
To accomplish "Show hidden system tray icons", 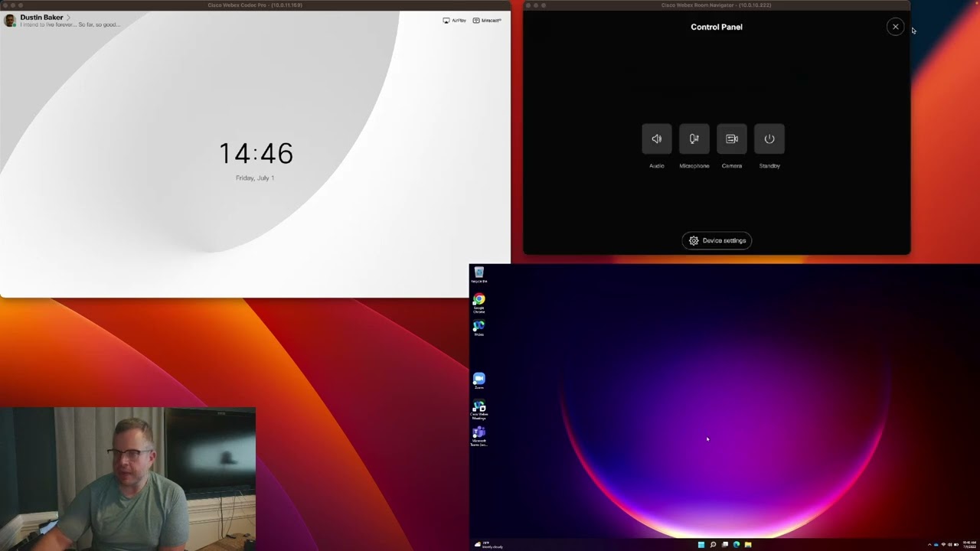I will (x=929, y=545).
